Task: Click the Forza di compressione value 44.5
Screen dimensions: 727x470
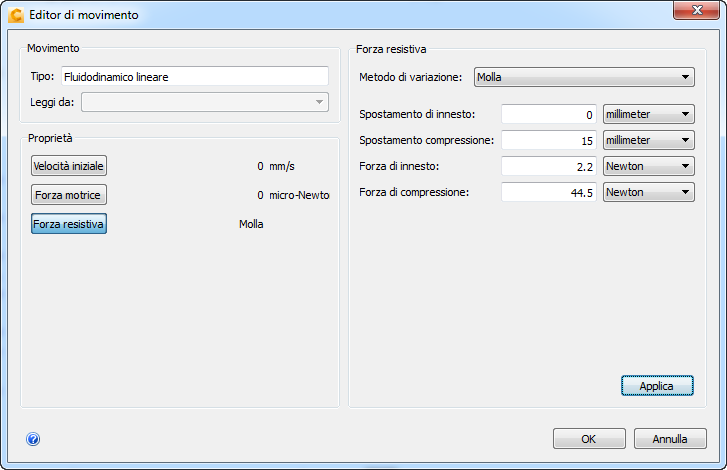Action: [548, 192]
